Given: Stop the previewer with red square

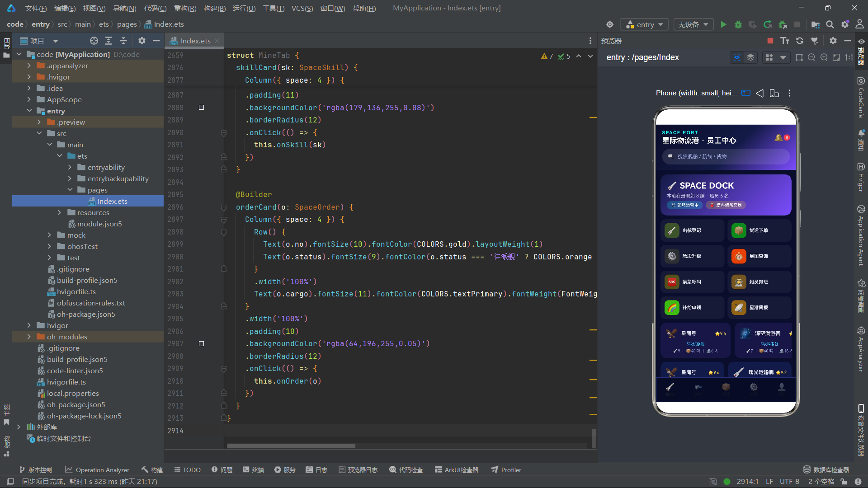Looking at the screenshot, I should tap(770, 41).
